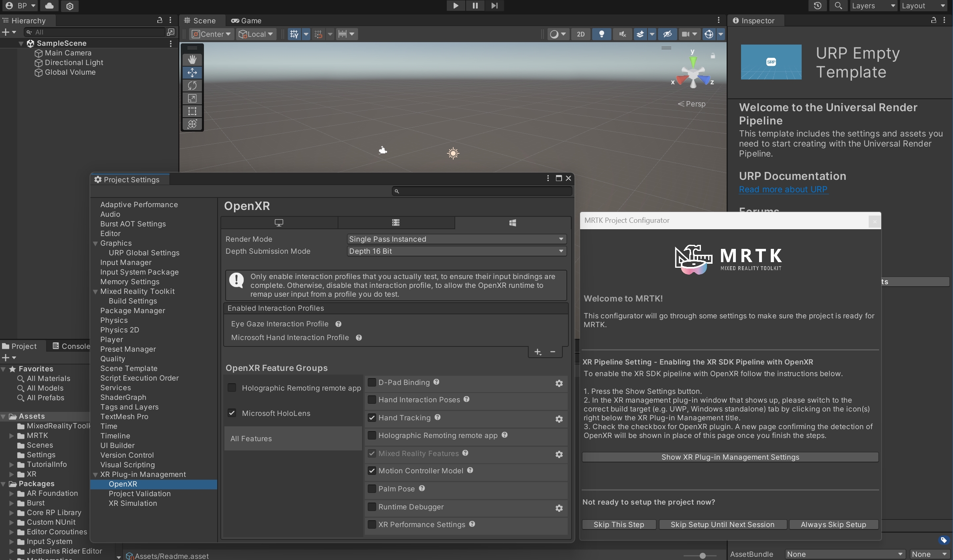Select the Rotate tool in the Scene toolbar
Image resolution: width=953 pixels, height=560 pixels.
point(192,86)
